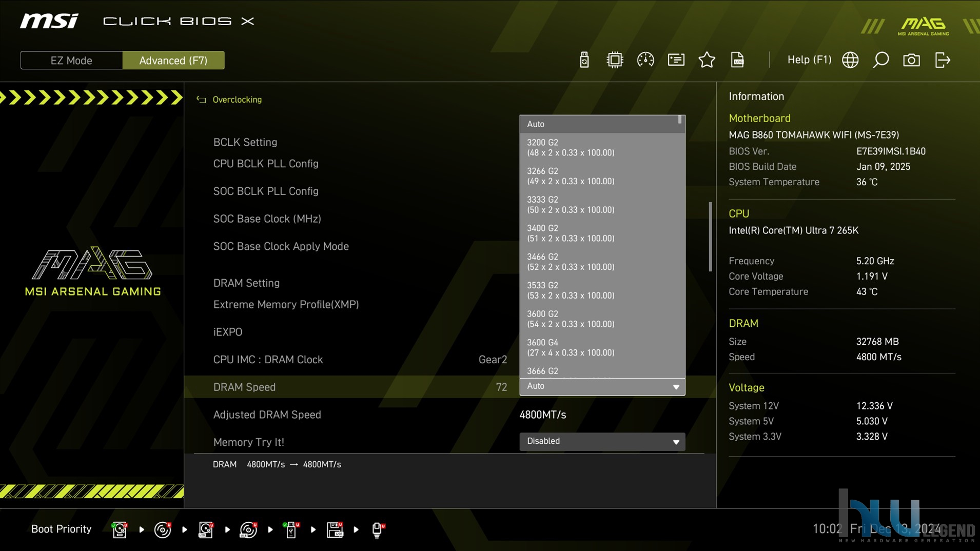Select first hard disk boot device
The image size is (980, 551).
120,529
